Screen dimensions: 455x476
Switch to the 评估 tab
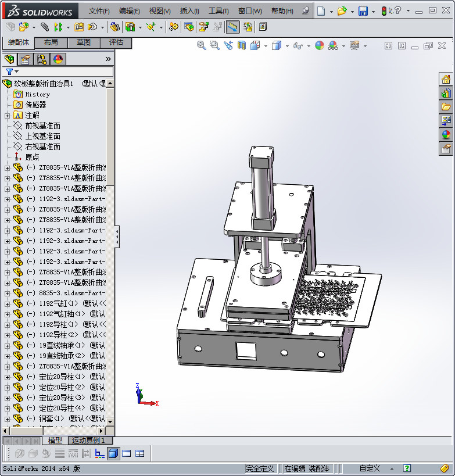tap(116, 42)
